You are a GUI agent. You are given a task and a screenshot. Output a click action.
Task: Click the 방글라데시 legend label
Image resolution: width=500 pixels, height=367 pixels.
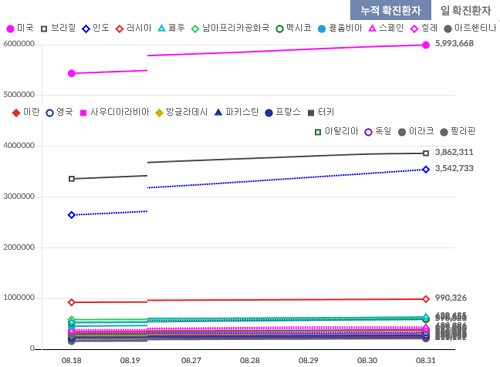click(187, 112)
